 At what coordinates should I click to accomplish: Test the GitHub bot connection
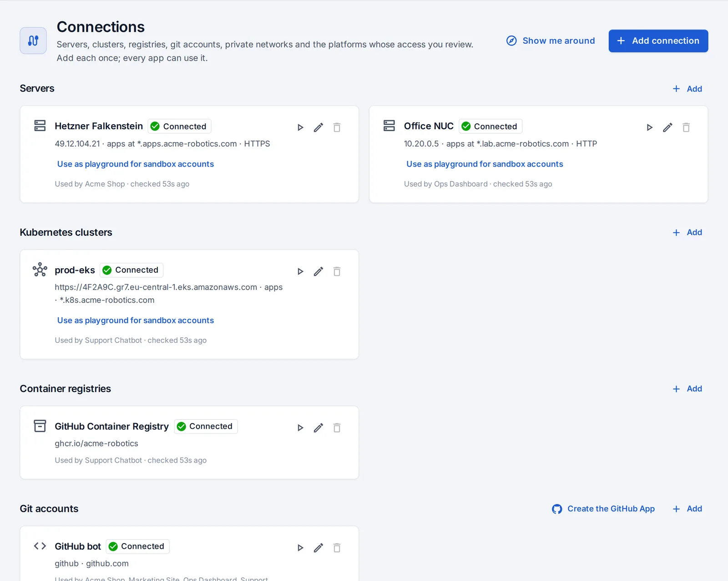point(300,548)
